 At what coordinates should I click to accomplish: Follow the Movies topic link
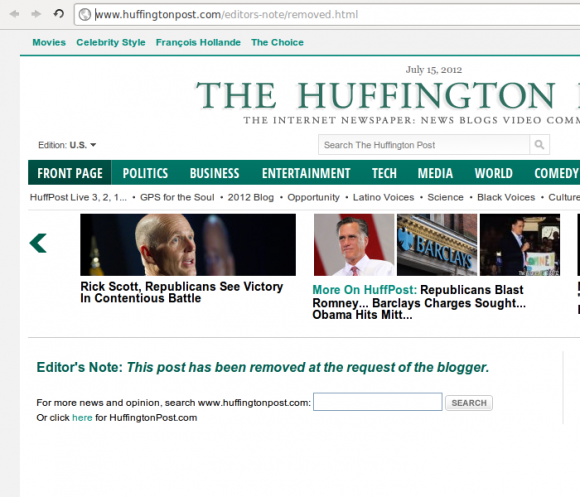point(49,43)
